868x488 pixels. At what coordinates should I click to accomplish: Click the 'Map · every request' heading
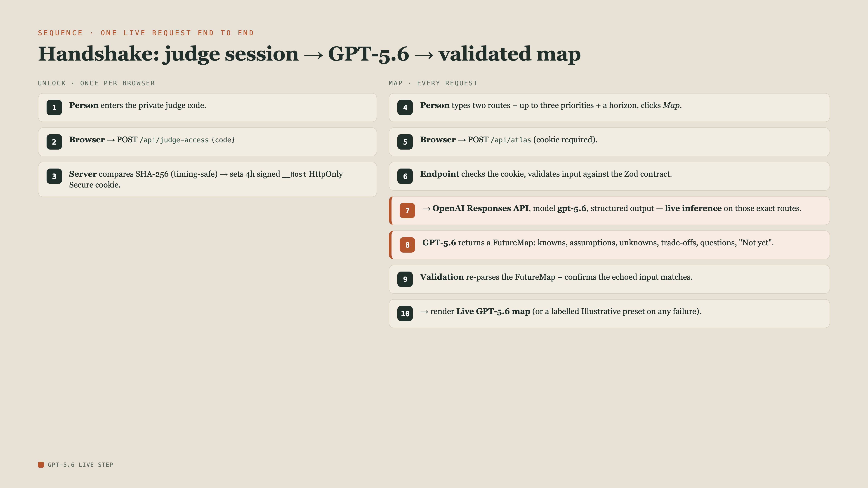click(x=433, y=83)
